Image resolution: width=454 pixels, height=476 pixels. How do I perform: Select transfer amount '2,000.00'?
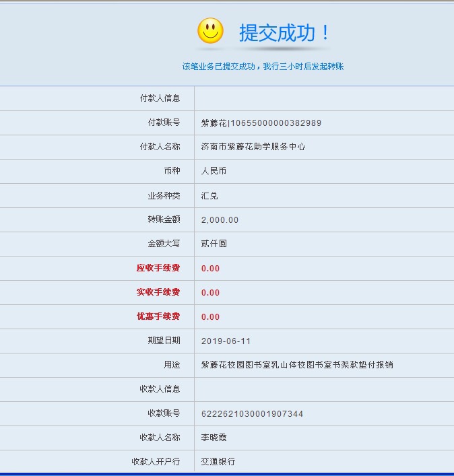[220, 219]
